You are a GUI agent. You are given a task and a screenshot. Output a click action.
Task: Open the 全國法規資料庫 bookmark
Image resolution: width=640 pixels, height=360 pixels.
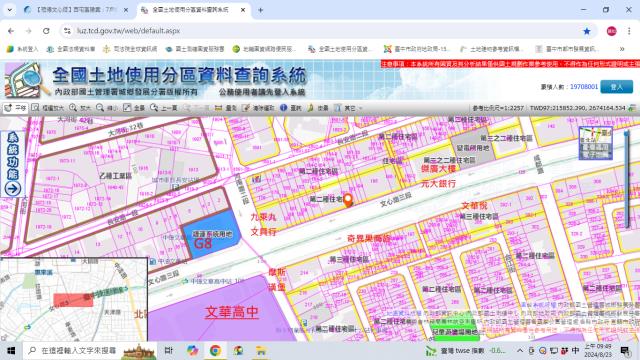[x=71, y=49]
